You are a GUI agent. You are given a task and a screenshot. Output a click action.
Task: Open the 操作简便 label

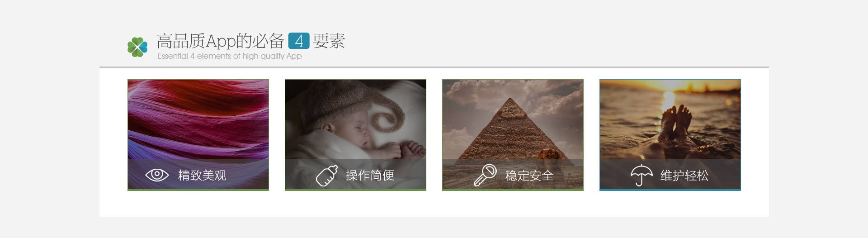tap(370, 175)
